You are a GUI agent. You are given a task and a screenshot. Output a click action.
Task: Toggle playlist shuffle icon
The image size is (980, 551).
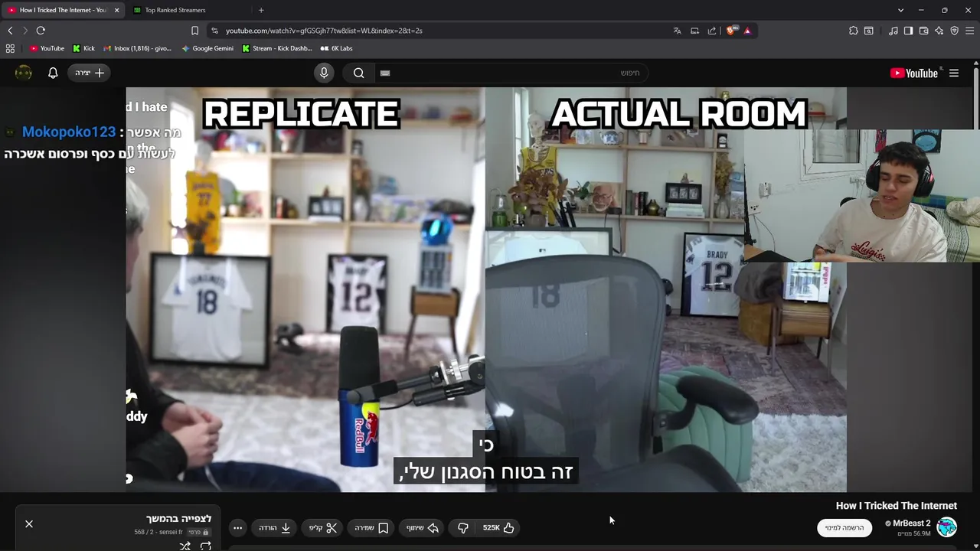[x=185, y=546]
